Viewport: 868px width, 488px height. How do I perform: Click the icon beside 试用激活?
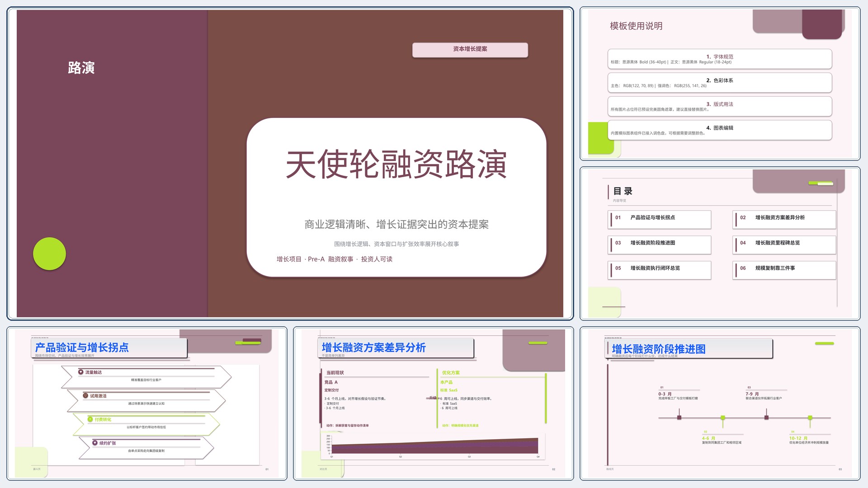pos(85,395)
